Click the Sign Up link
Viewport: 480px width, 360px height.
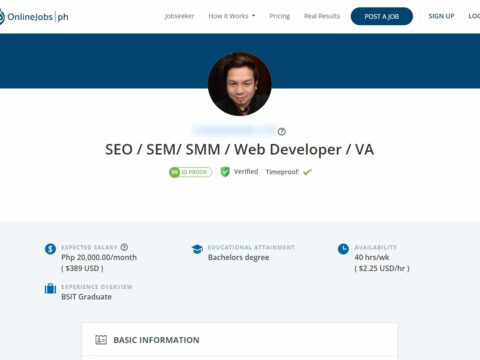pos(441,16)
